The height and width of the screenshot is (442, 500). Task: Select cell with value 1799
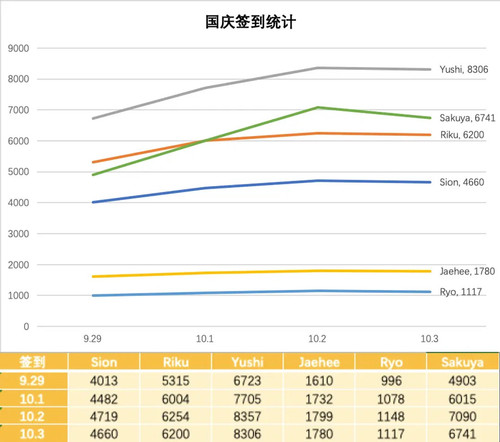(319, 416)
